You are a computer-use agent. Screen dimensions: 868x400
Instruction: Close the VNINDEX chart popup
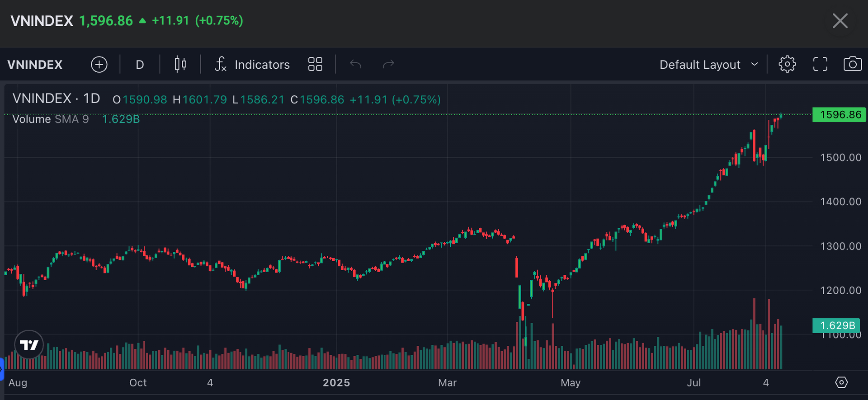[x=840, y=21]
